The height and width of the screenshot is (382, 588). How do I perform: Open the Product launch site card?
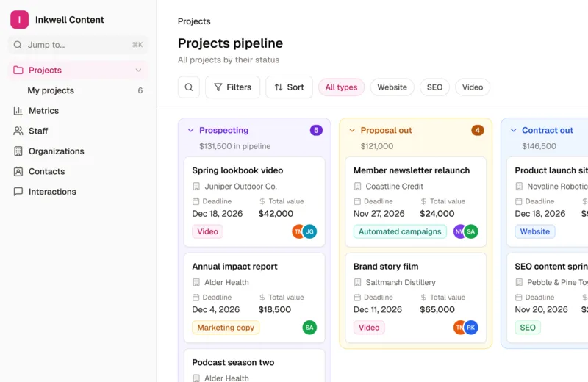[548, 202]
